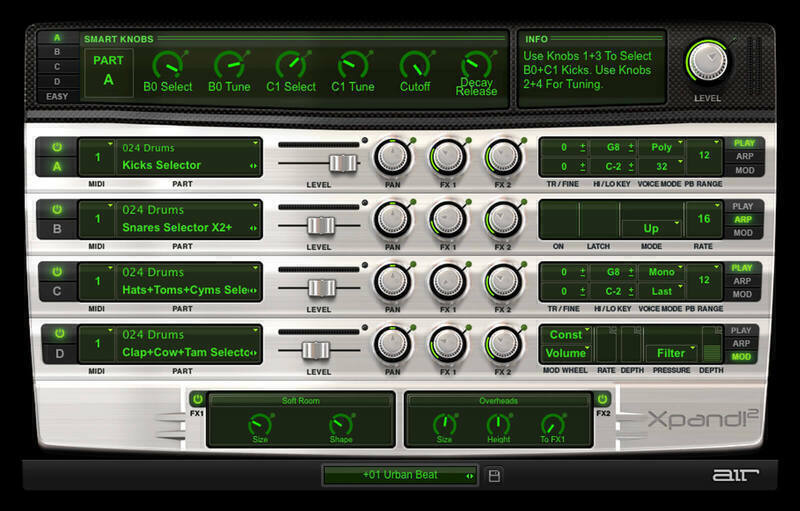Image resolution: width=800 pixels, height=511 pixels.
Task: Open the pressure Filter dropdown in part D
Action: (x=671, y=353)
